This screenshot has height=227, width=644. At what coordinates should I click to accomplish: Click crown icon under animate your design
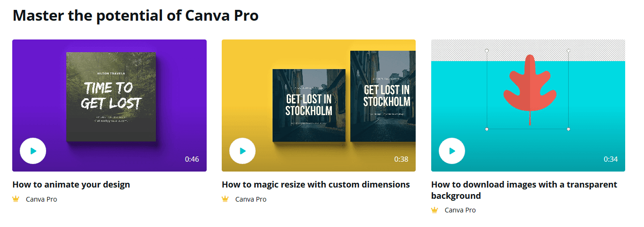16,199
